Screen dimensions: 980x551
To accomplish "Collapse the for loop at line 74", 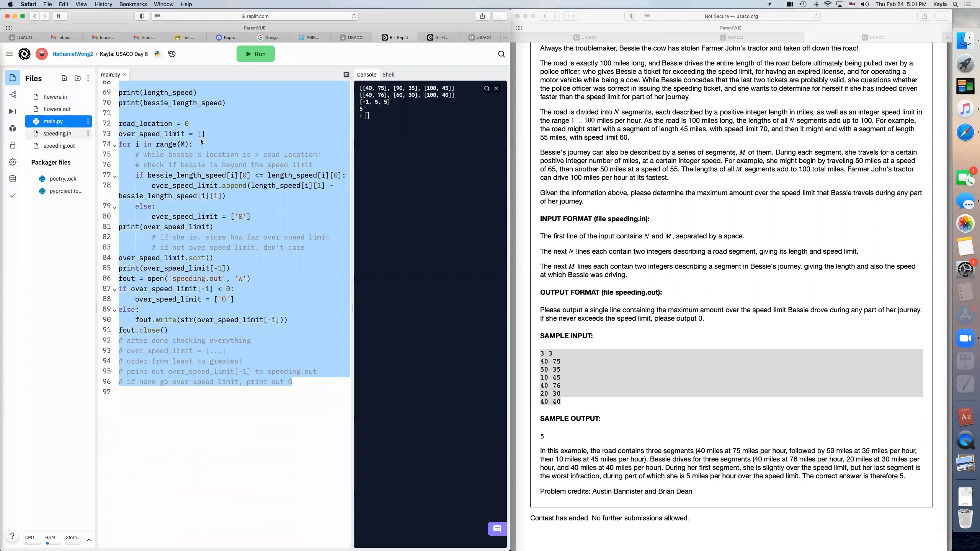I will point(114,145).
